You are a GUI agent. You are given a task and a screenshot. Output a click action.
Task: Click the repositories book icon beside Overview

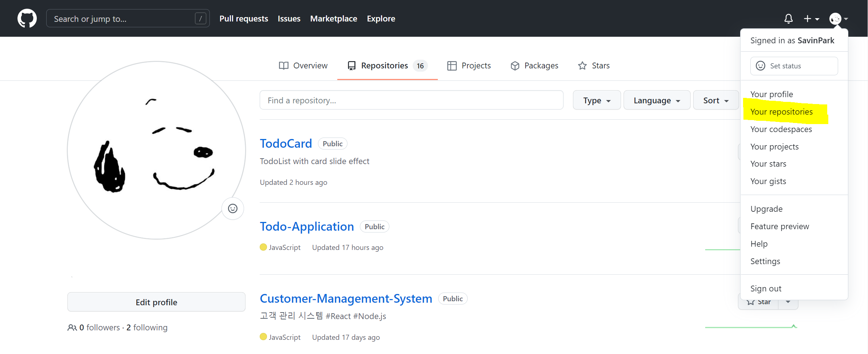tap(351, 65)
